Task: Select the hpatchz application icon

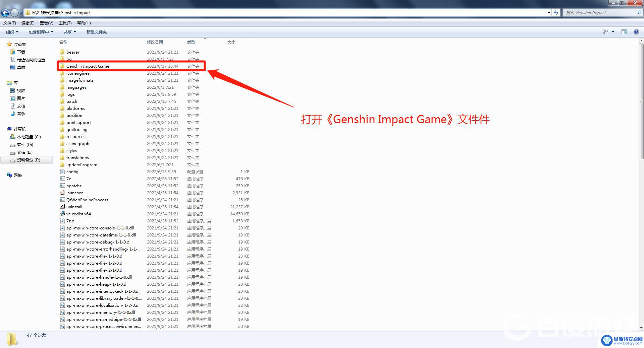Action: [62, 186]
